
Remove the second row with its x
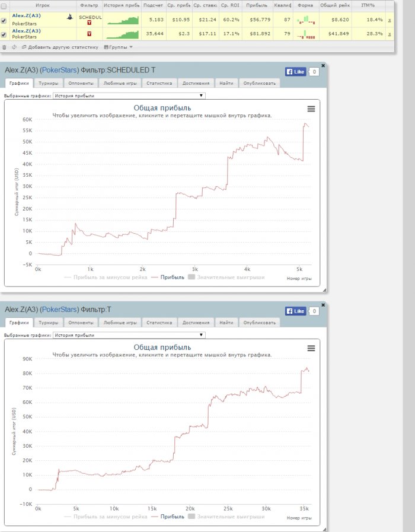pyautogui.click(x=390, y=34)
